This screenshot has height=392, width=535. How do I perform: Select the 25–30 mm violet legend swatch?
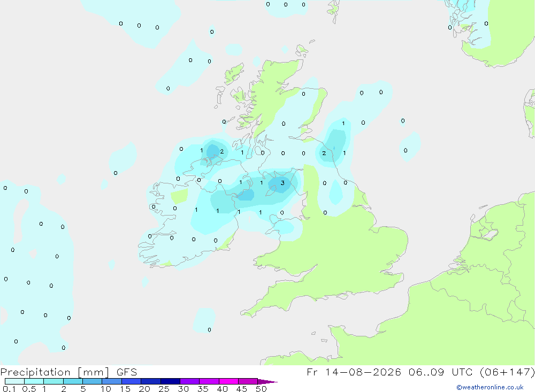[170, 381]
